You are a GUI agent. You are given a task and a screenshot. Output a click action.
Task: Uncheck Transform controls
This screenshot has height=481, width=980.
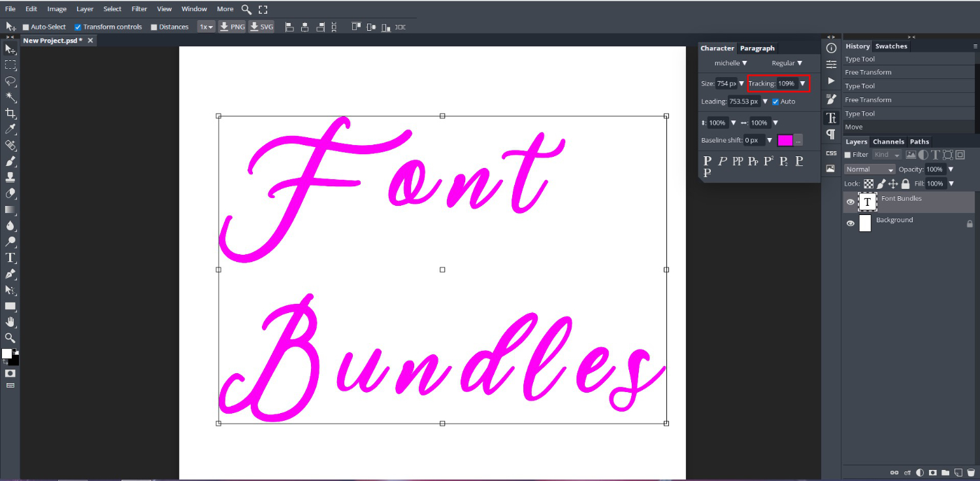click(78, 27)
